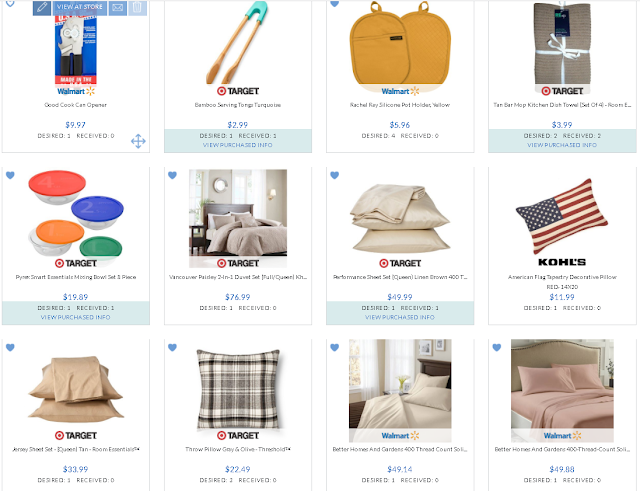Screen dimensions: 640x491
Task: Click the trash delete icon on Can Opener card
Action: [138, 7]
